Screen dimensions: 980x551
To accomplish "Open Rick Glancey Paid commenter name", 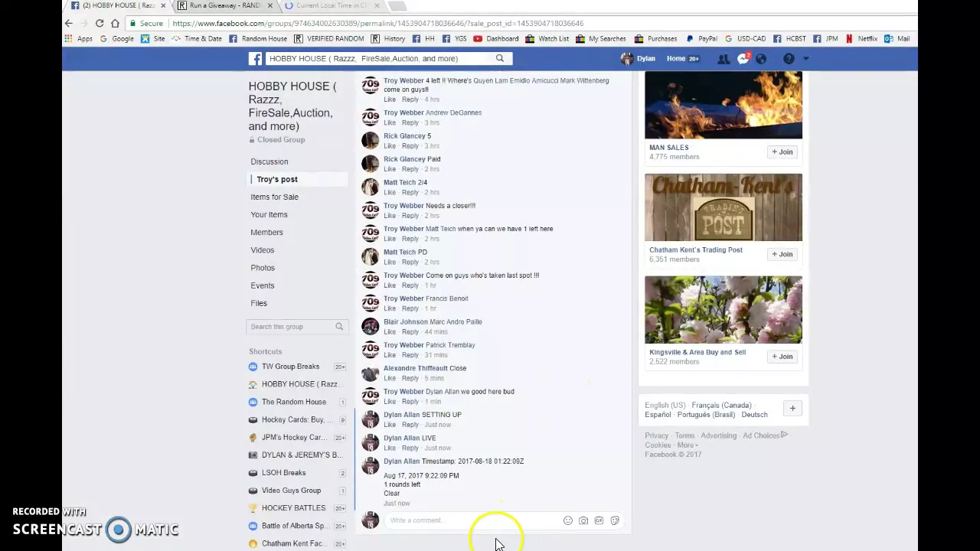I will click(405, 159).
